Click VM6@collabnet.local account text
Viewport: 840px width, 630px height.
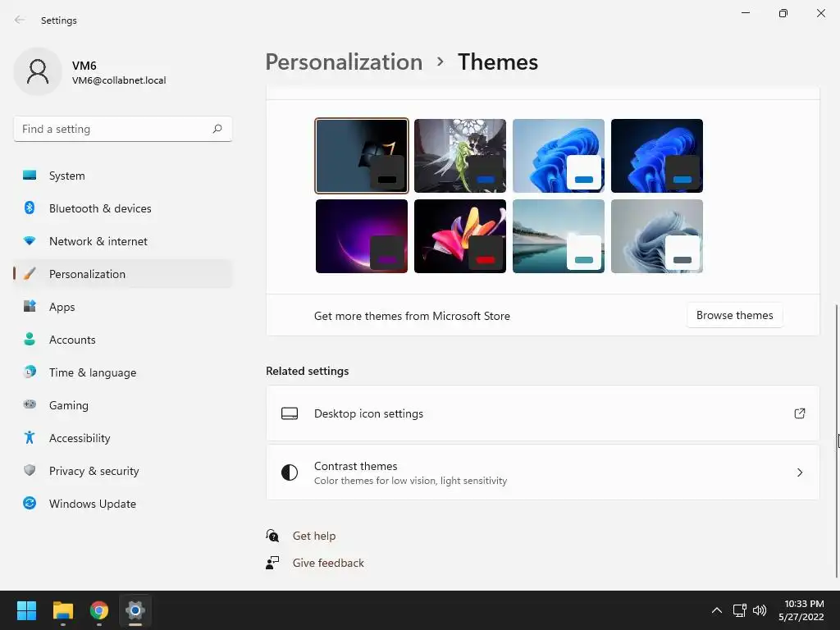click(119, 80)
